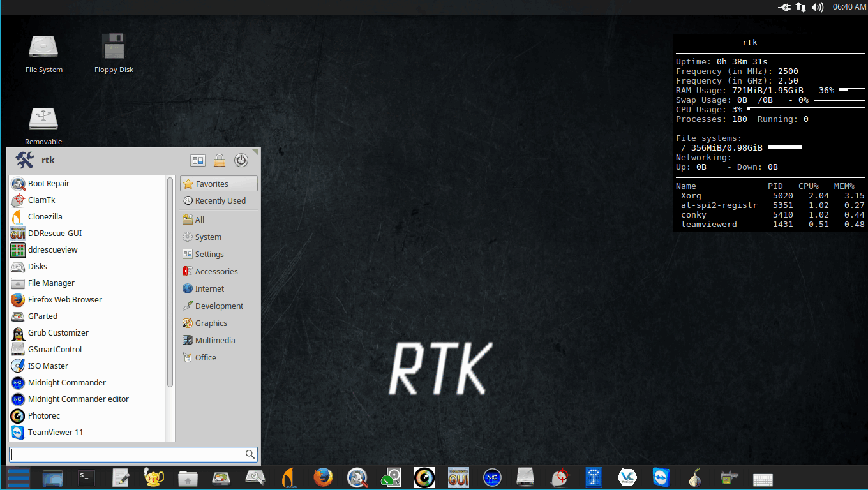The width and height of the screenshot is (868, 490).
Task: Launch Grub Customizer from the menu list
Action: pos(87,333)
